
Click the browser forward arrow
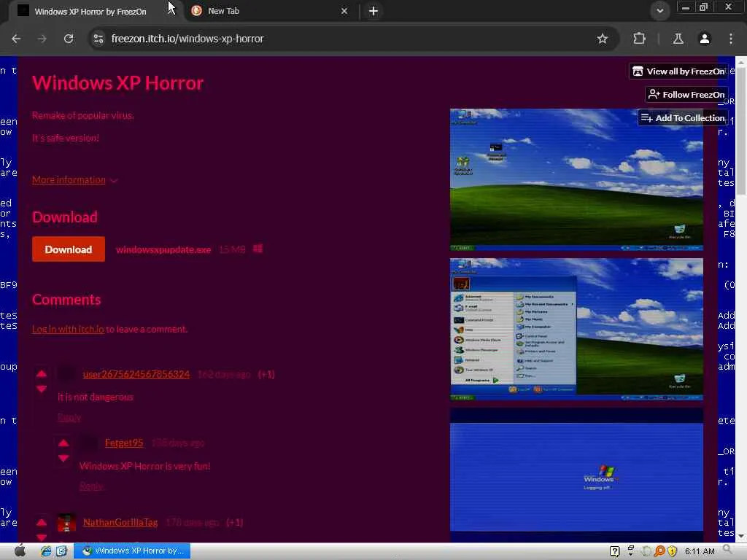[x=42, y=39]
